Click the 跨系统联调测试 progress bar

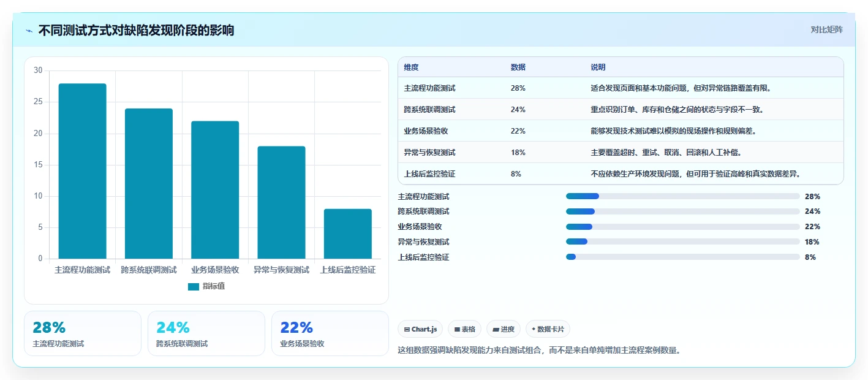(683, 211)
